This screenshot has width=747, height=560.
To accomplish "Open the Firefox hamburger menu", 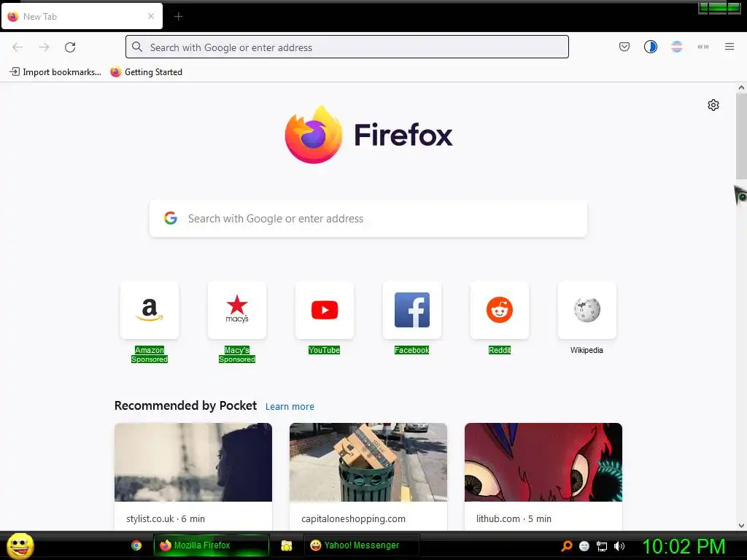I will pos(729,47).
